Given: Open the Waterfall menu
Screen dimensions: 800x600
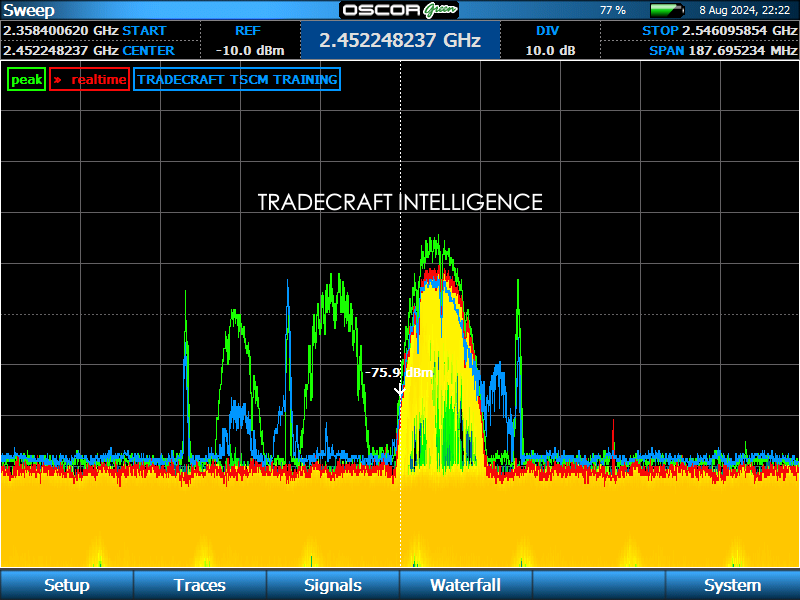Looking at the screenshot, I should pos(465,585).
